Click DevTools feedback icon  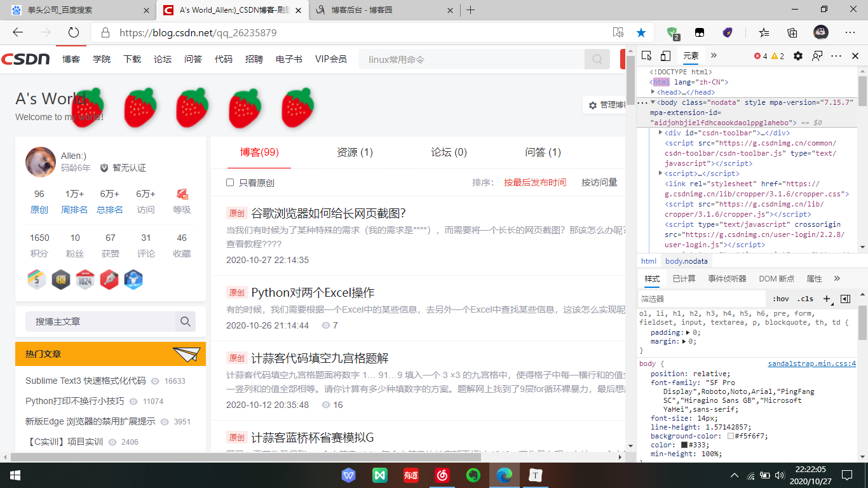click(x=817, y=56)
